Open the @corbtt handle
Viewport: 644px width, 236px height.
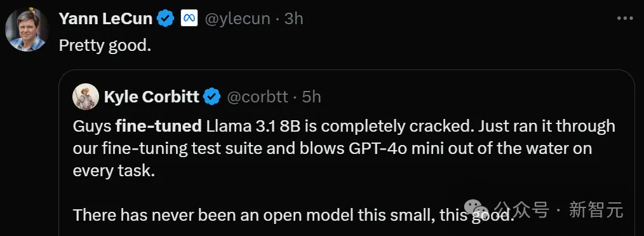pos(257,97)
